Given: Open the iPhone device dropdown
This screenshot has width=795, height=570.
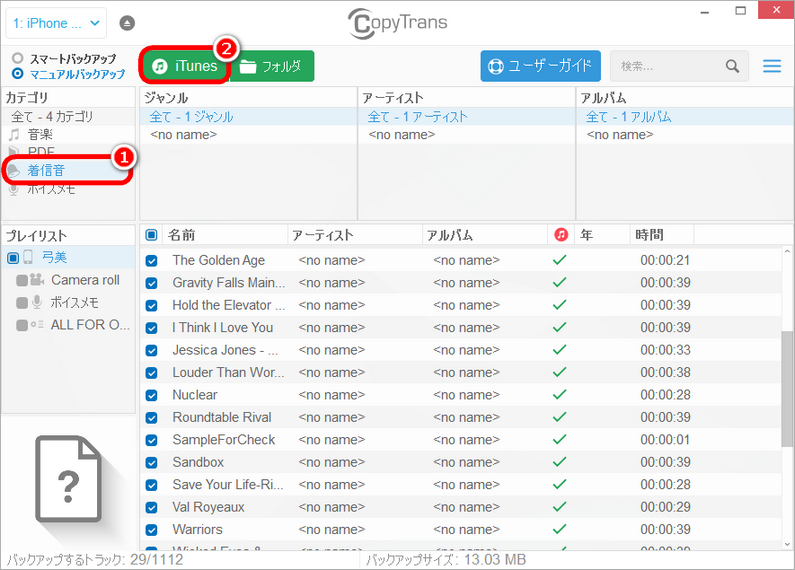Looking at the screenshot, I should (x=56, y=23).
